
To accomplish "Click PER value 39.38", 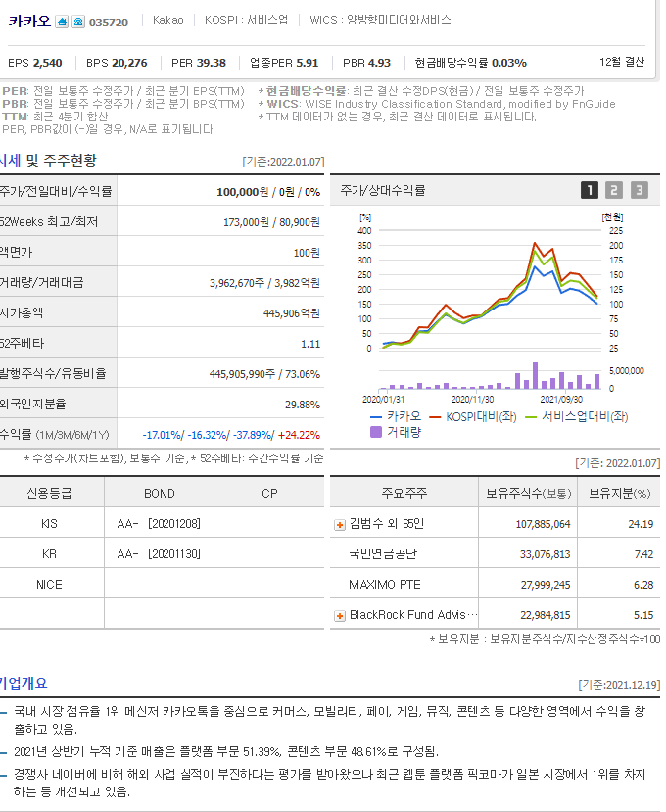I will (212, 63).
